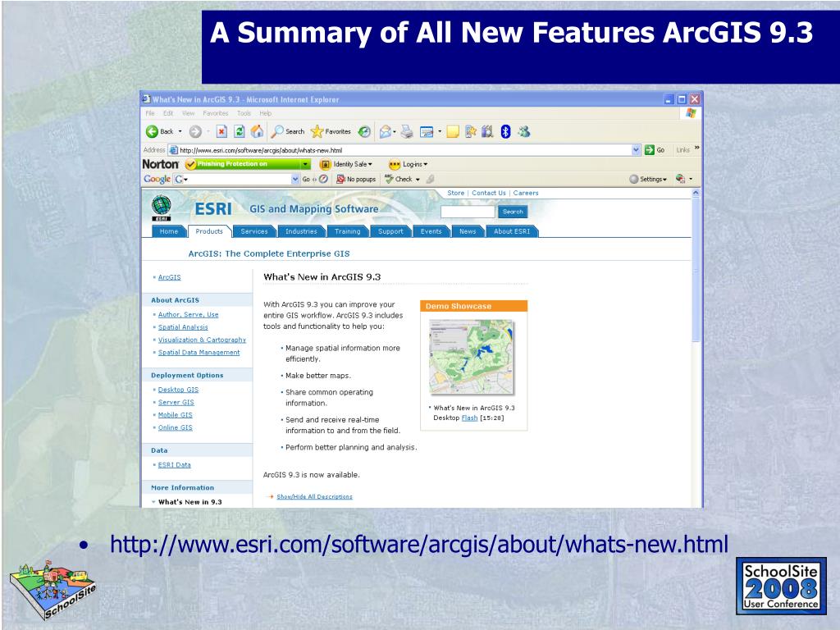The height and width of the screenshot is (630, 840).
Task: Go to the Home page icon
Action: (257, 131)
